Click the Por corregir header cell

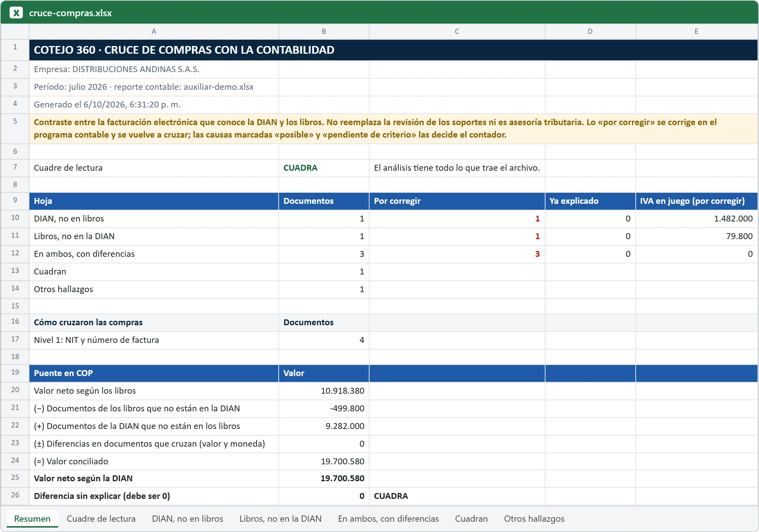pyautogui.click(x=457, y=201)
